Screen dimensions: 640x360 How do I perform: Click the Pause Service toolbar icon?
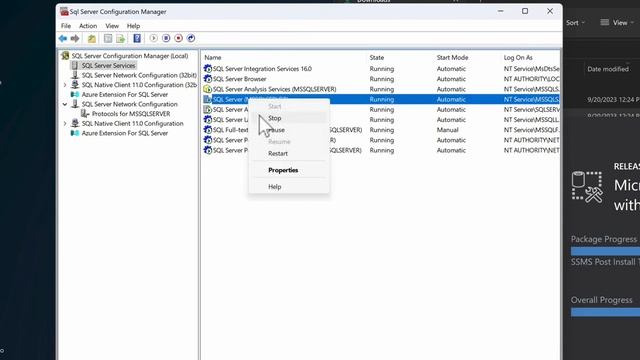[x=166, y=38]
